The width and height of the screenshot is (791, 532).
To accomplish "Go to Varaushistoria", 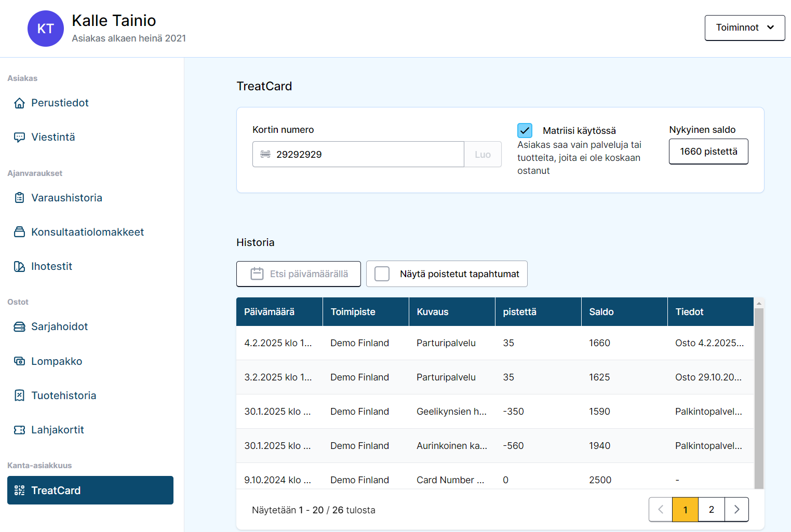I will (x=90, y=198).
